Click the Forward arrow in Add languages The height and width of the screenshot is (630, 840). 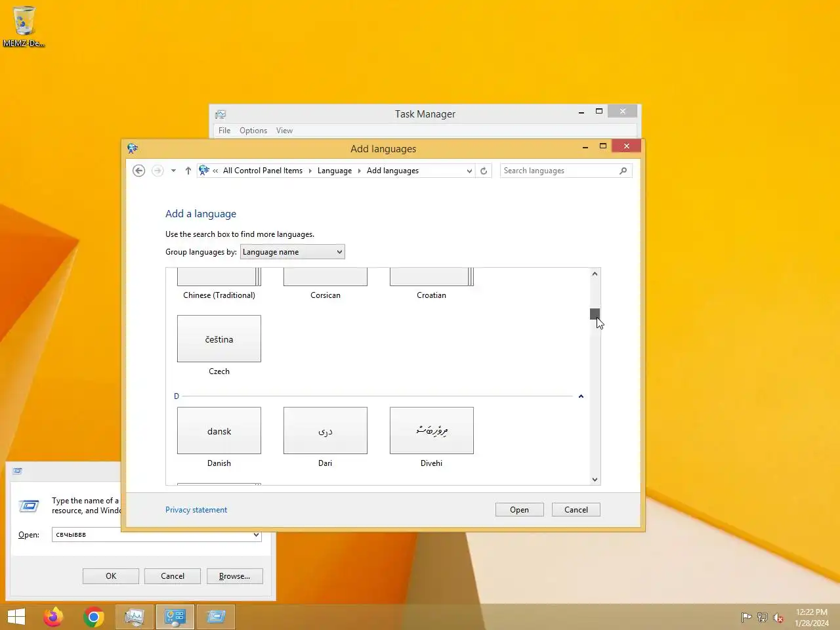(x=157, y=171)
